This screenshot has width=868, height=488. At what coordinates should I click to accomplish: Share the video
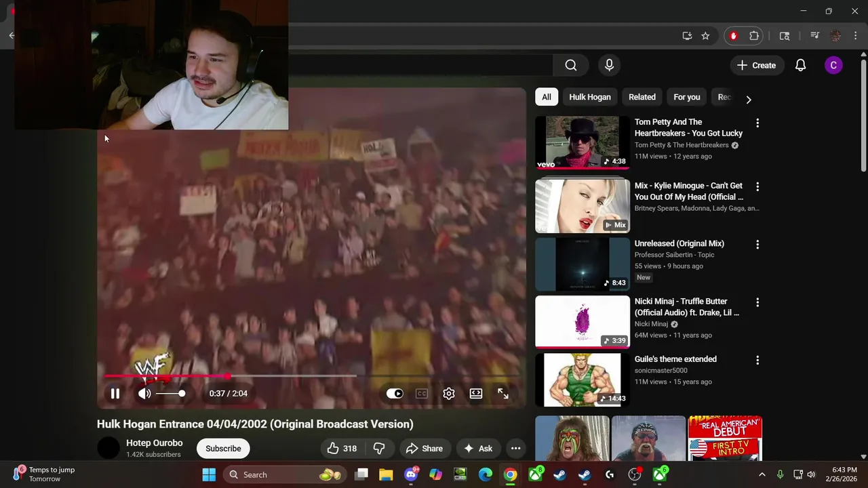(425, 448)
